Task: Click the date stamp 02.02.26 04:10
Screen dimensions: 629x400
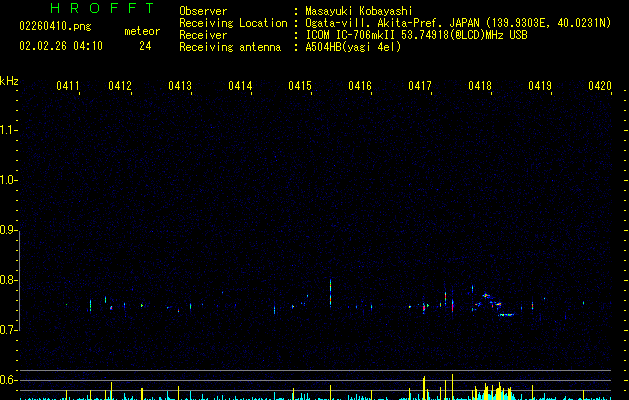Action: click(x=61, y=46)
